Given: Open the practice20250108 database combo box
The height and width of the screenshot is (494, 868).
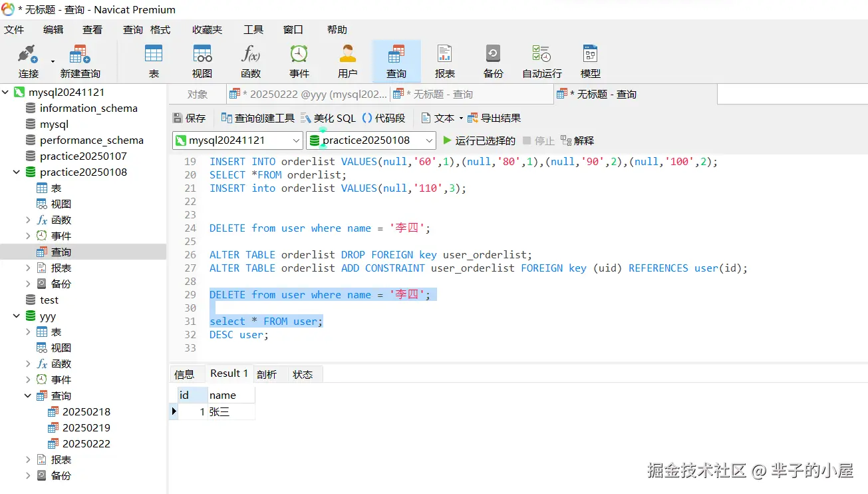Looking at the screenshot, I should coord(371,140).
